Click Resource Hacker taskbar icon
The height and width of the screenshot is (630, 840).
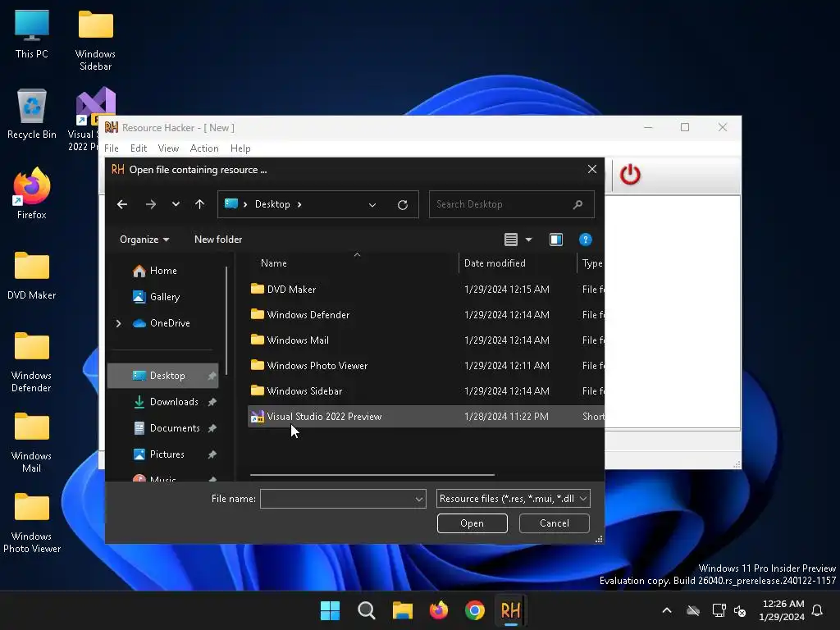[510, 610]
